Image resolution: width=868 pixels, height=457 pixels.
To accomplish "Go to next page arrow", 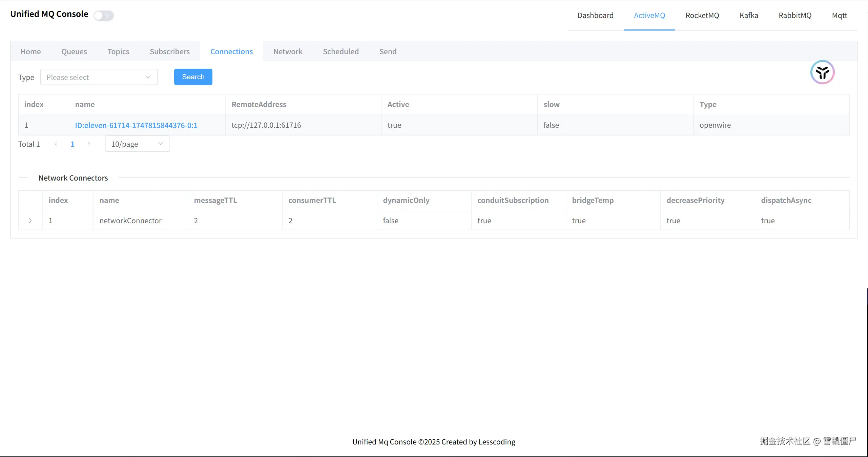I will coord(89,144).
